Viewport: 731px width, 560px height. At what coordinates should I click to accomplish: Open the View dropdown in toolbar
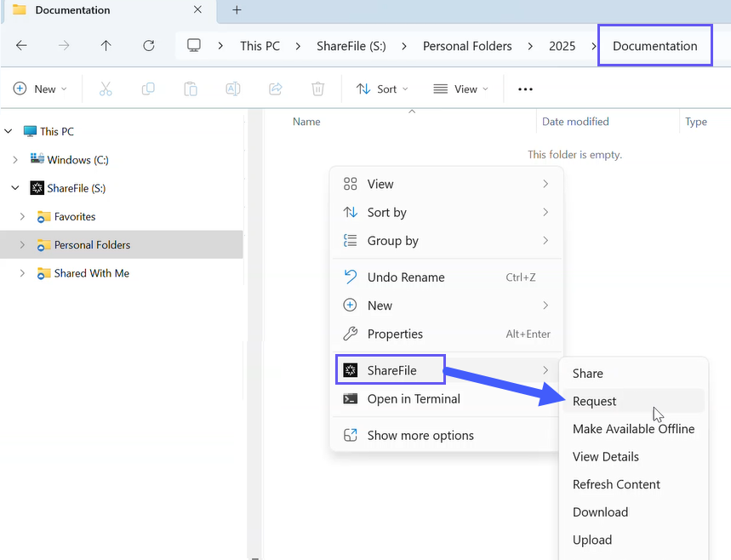460,89
